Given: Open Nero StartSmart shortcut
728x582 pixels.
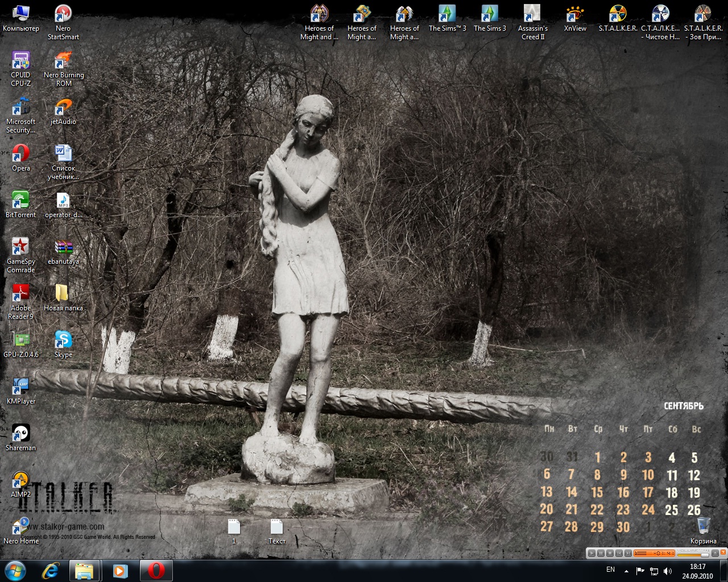Looking at the screenshot, I should click(x=63, y=23).
